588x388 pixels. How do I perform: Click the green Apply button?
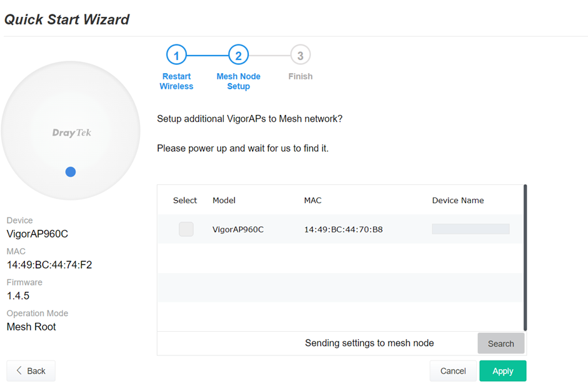[502, 371]
